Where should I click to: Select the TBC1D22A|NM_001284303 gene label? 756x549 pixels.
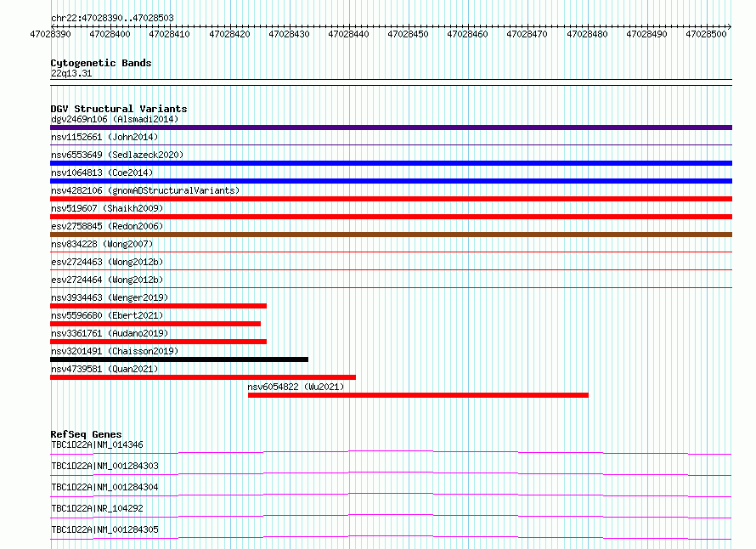point(104,466)
